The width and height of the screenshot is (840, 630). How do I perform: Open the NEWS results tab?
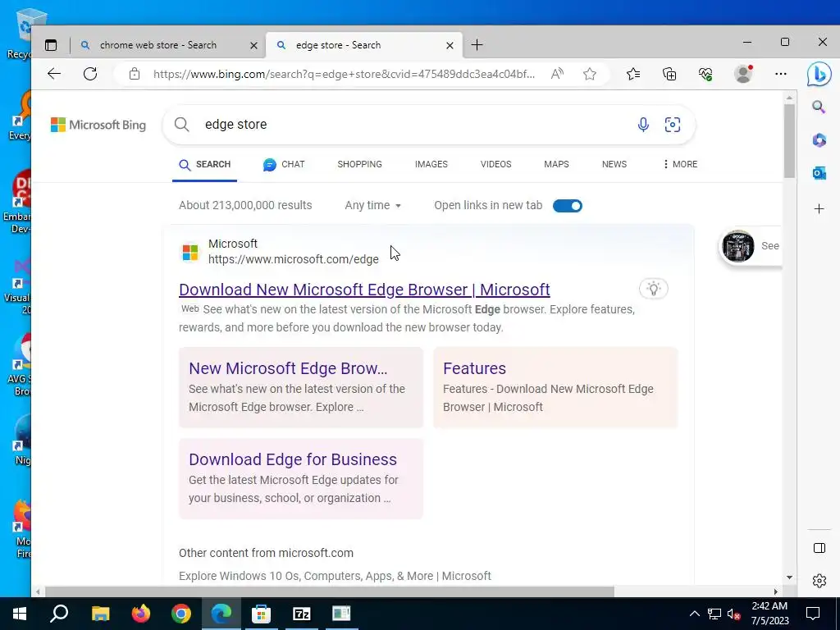(x=614, y=164)
